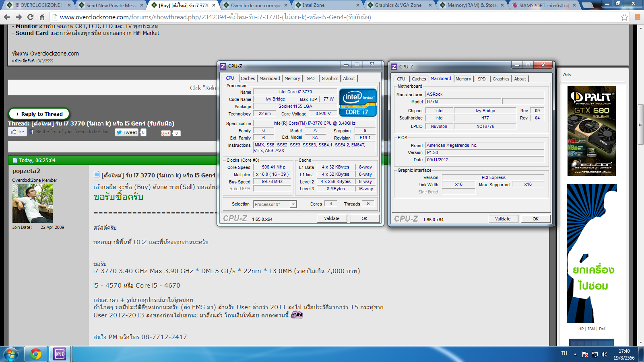Click the Max TDP value 77 W

(328, 99)
